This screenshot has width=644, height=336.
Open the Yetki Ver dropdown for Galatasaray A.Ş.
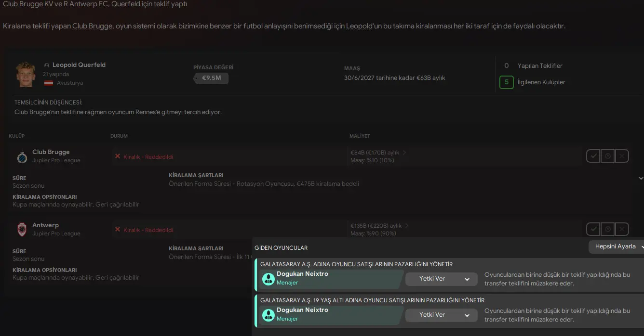(441, 279)
